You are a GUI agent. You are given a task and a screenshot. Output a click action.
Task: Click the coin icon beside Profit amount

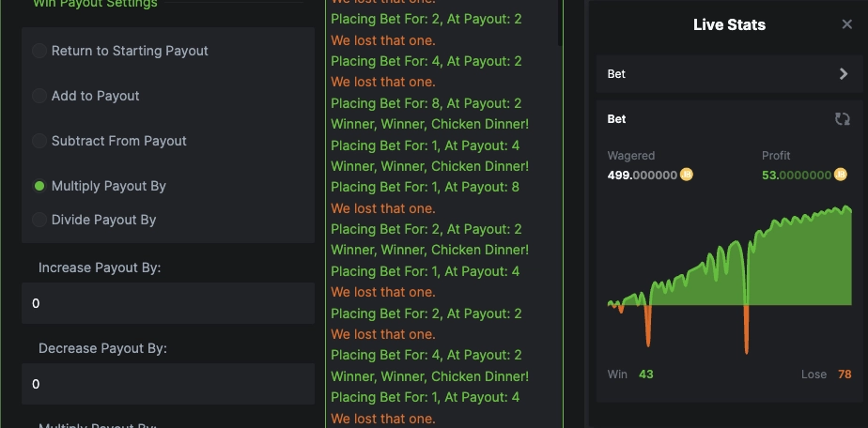coord(840,175)
